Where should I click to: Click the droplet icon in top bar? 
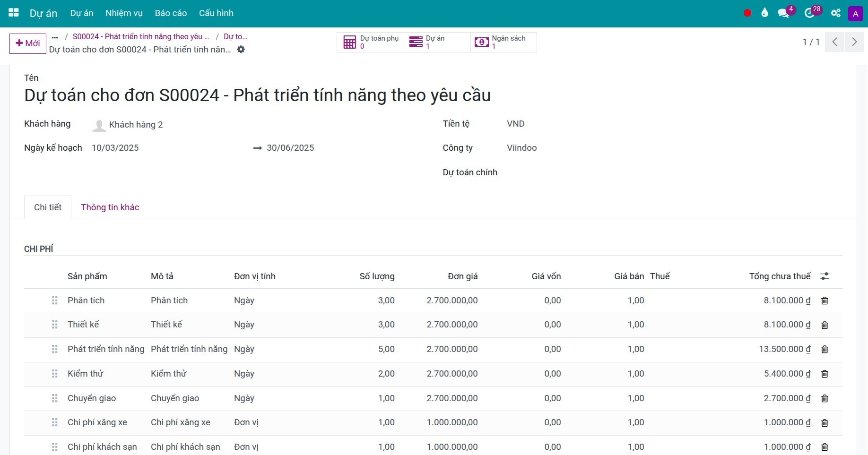764,13
